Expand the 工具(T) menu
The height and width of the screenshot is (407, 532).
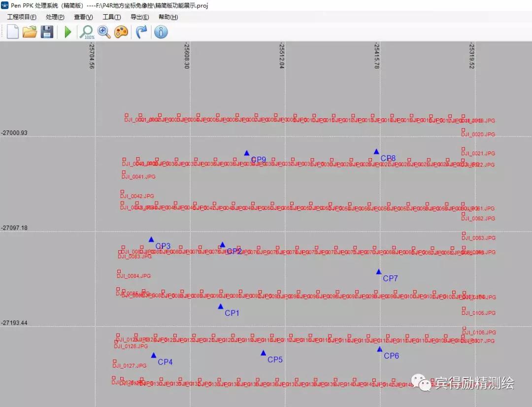click(111, 17)
